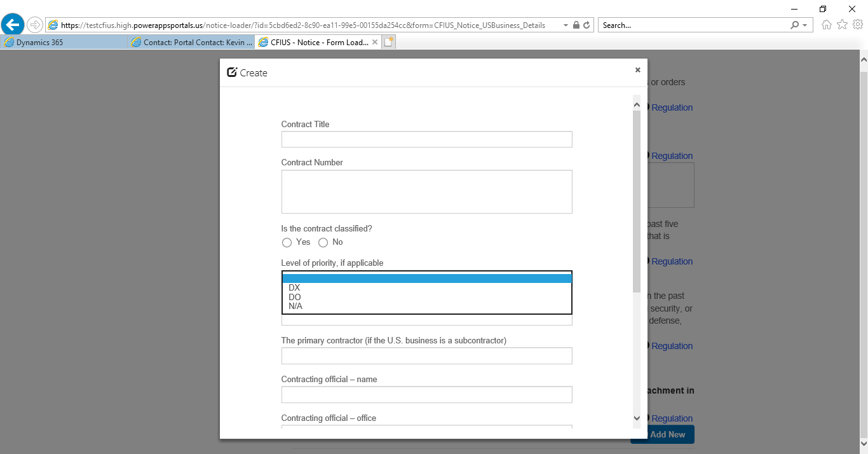868x454 pixels.
Task: Choose DO priority level option
Action: click(295, 297)
